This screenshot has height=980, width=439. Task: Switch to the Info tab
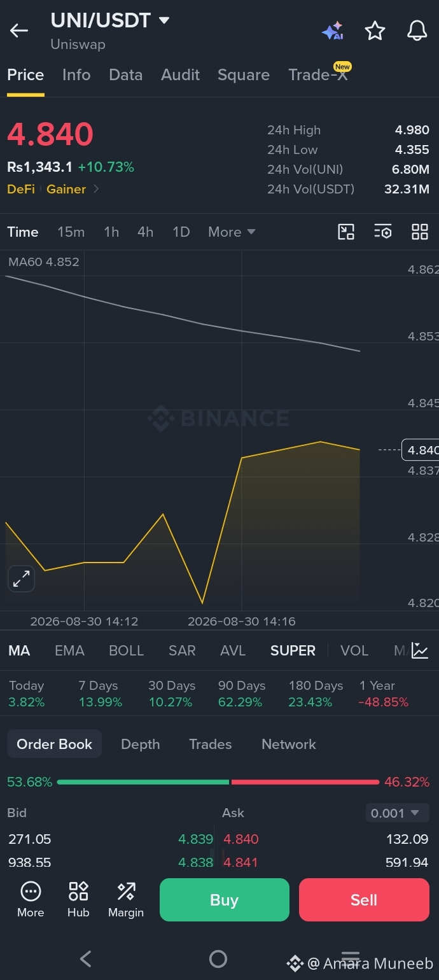[x=76, y=75]
